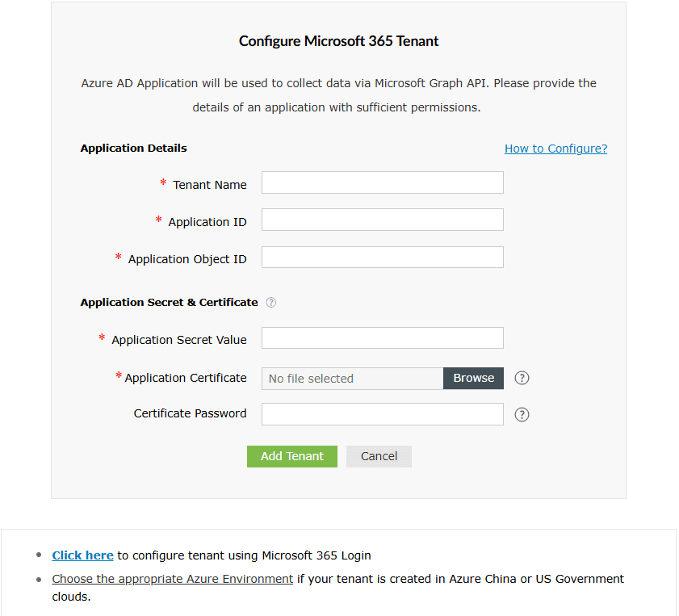This screenshot has height=616, width=679.
Task: Open help tooltip beside Application Secret & Certificate heading
Action: pos(270,303)
